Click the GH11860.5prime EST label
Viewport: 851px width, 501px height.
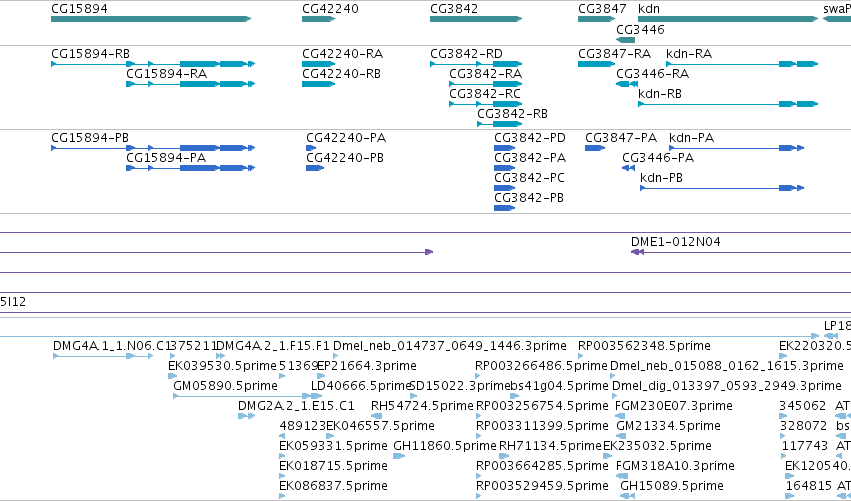(x=445, y=446)
